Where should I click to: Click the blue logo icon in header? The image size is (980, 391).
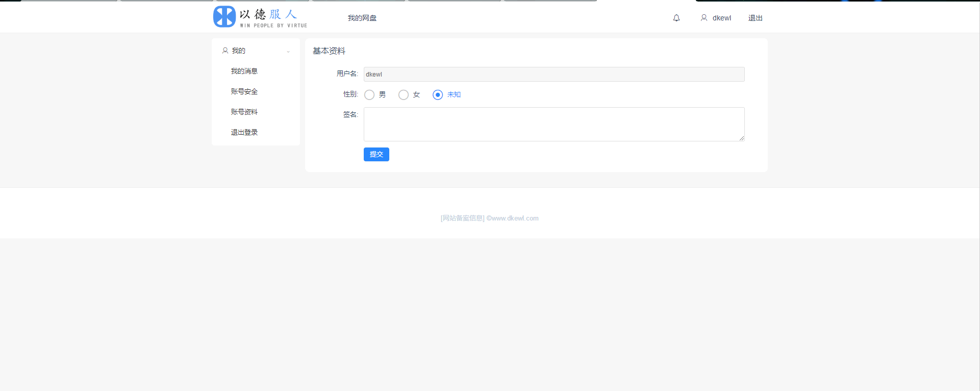[224, 17]
